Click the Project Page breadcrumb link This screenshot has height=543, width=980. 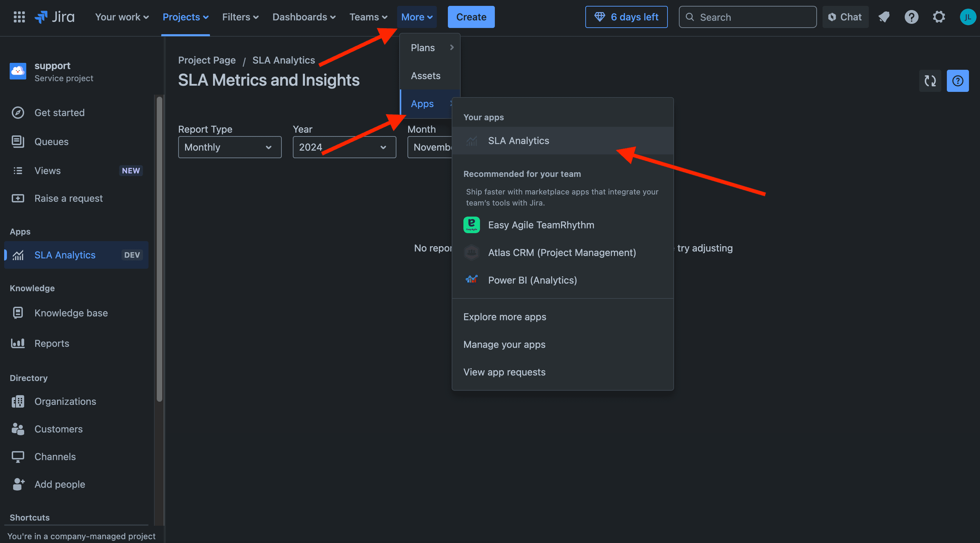click(x=207, y=60)
